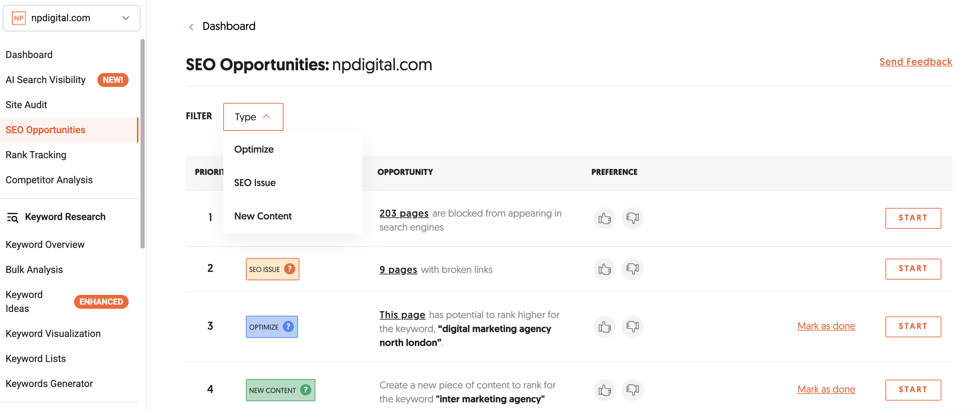Click the OPTIMIZE type badge
This screenshot has width=980, height=411.
click(x=272, y=327)
